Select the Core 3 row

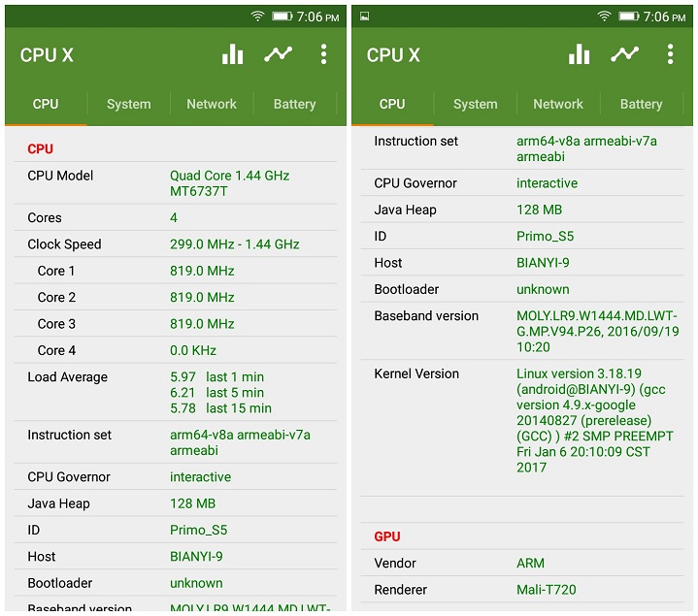tap(176, 324)
